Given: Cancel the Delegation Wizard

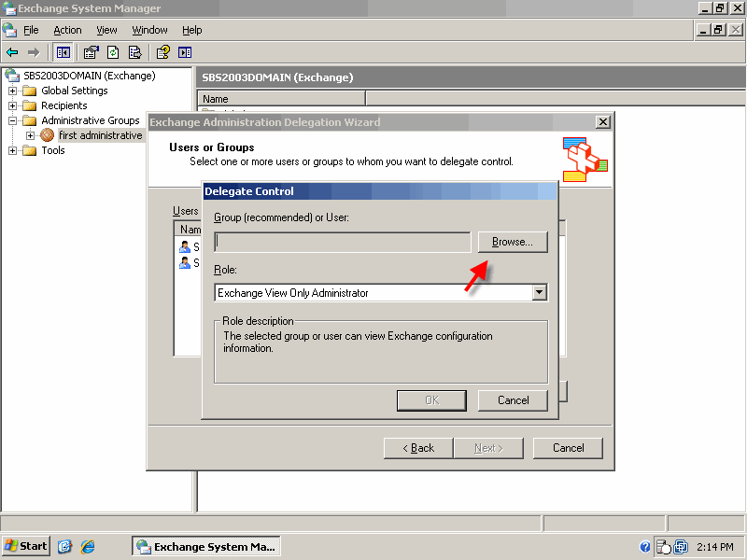Looking at the screenshot, I should [x=568, y=448].
